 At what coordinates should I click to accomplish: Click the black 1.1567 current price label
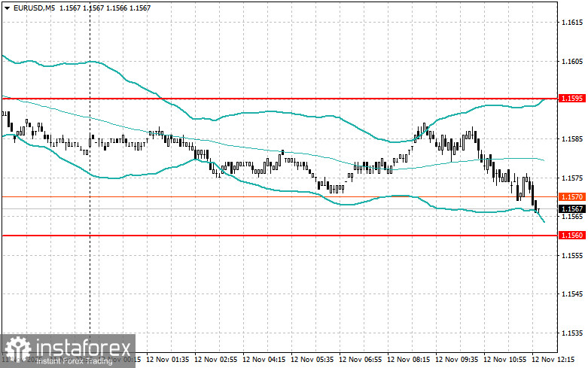[x=572, y=208]
